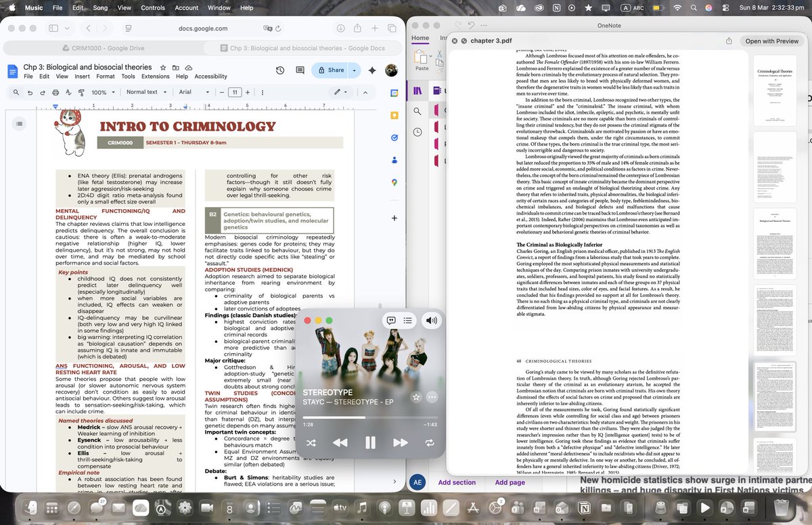This screenshot has width=812, height=525.
Task: Click Add section in OneNote
Action: 457,482
